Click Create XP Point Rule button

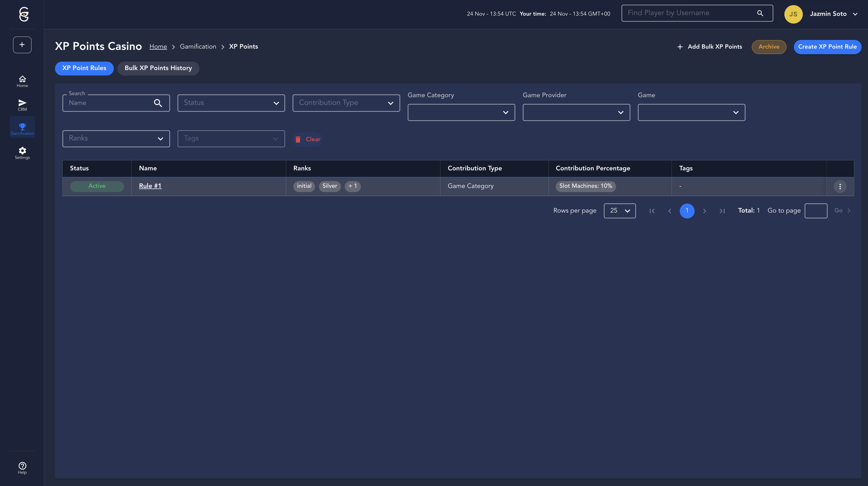click(x=827, y=47)
